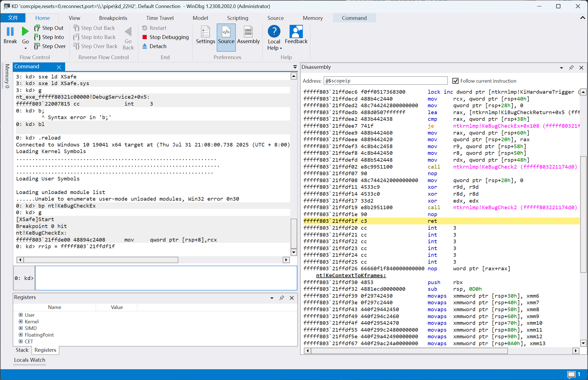Viewport: 588px width, 380px height.
Task: Pin the Registers panel
Action: tap(282, 298)
